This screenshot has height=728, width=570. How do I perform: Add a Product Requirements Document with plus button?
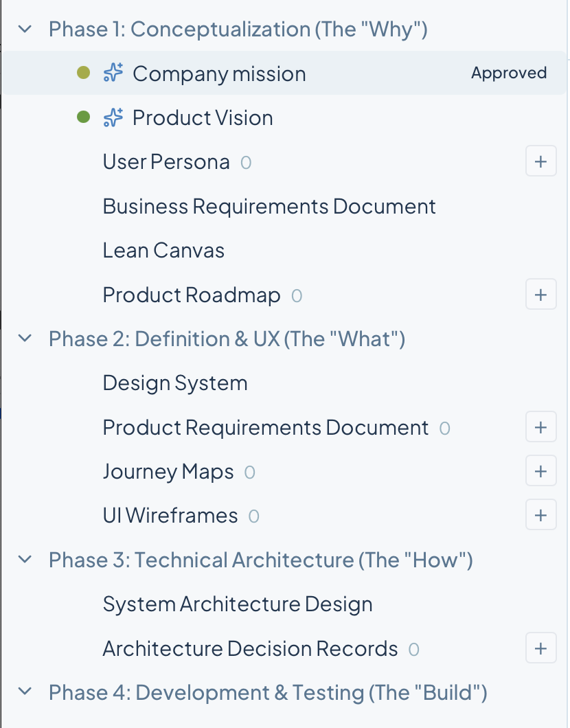tap(540, 427)
